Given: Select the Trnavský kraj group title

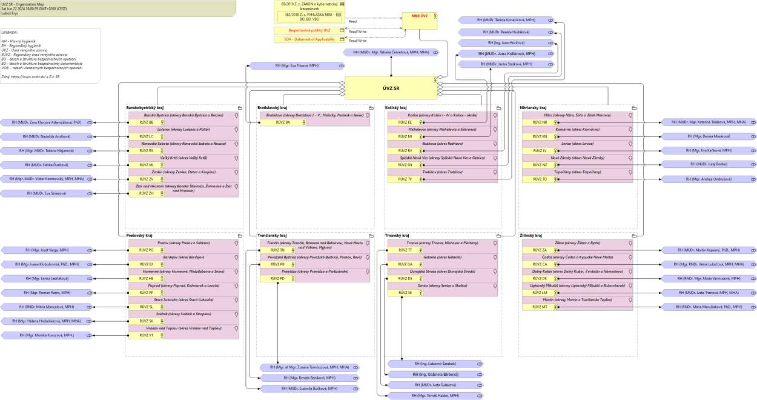Looking at the screenshot, I should (x=396, y=235).
